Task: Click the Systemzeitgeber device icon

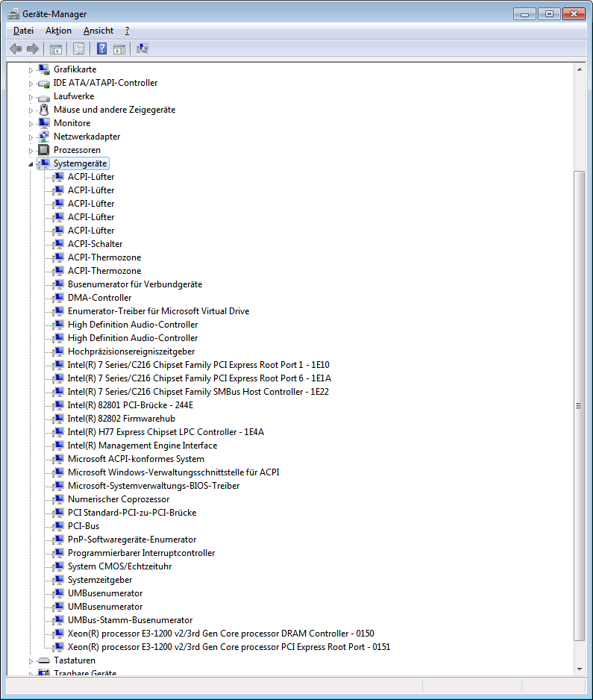Action: click(58, 580)
